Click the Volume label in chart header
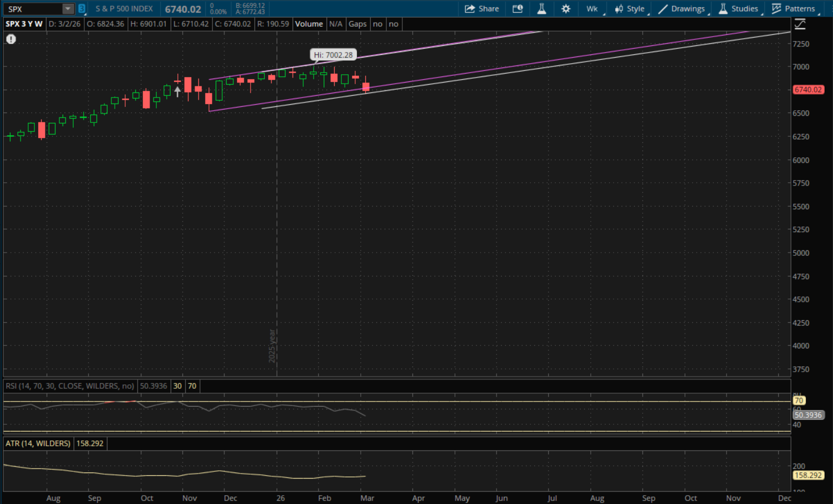The height and width of the screenshot is (504, 833). pyautogui.click(x=309, y=24)
